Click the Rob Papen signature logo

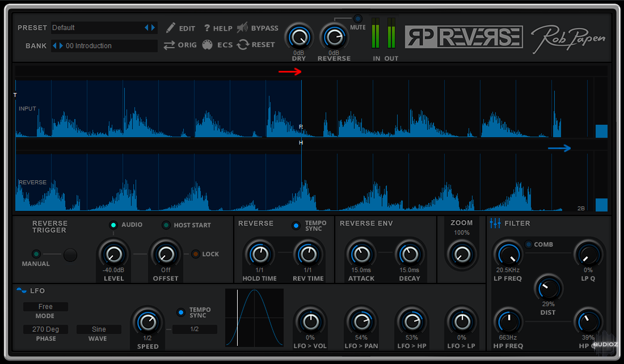coord(568,39)
